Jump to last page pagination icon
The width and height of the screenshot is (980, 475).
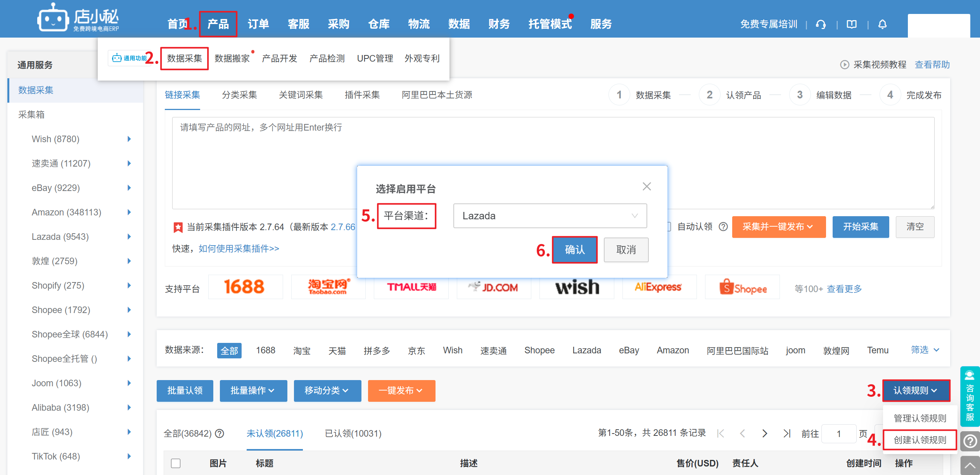[x=786, y=433]
